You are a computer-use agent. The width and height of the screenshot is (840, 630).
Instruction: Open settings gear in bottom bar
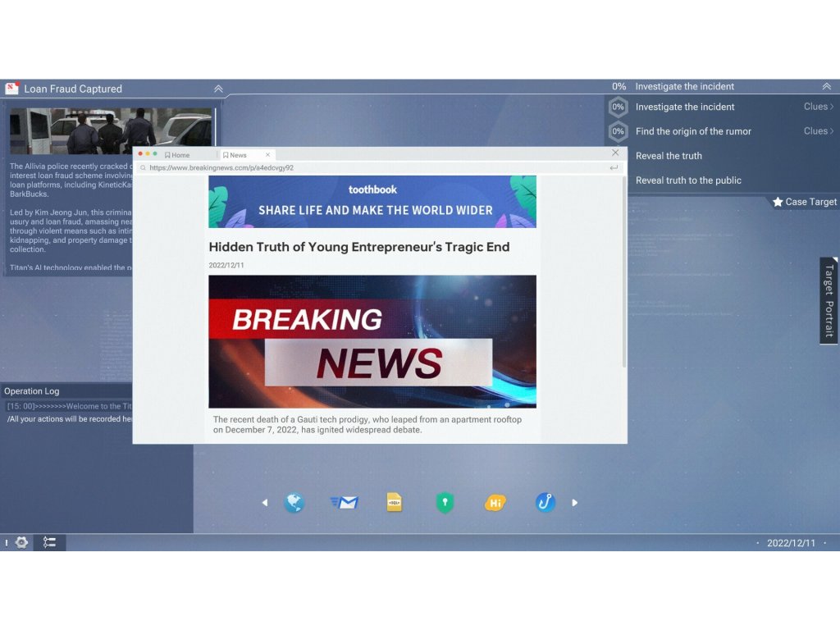pyautogui.click(x=21, y=542)
